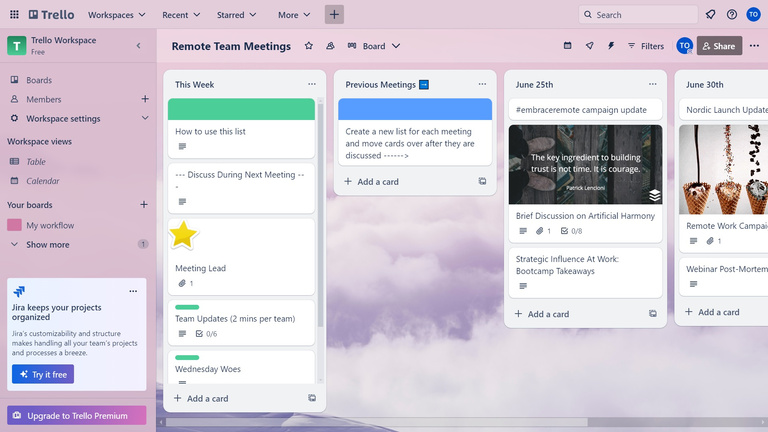Create card from template in June 25th list
This screenshot has height=432, width=768.
pos(652,314)
